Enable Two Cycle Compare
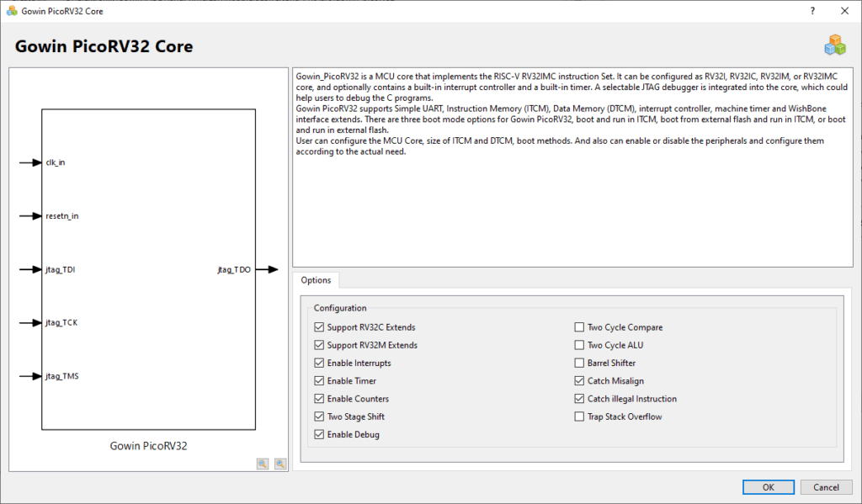 [x=579, y=327]
